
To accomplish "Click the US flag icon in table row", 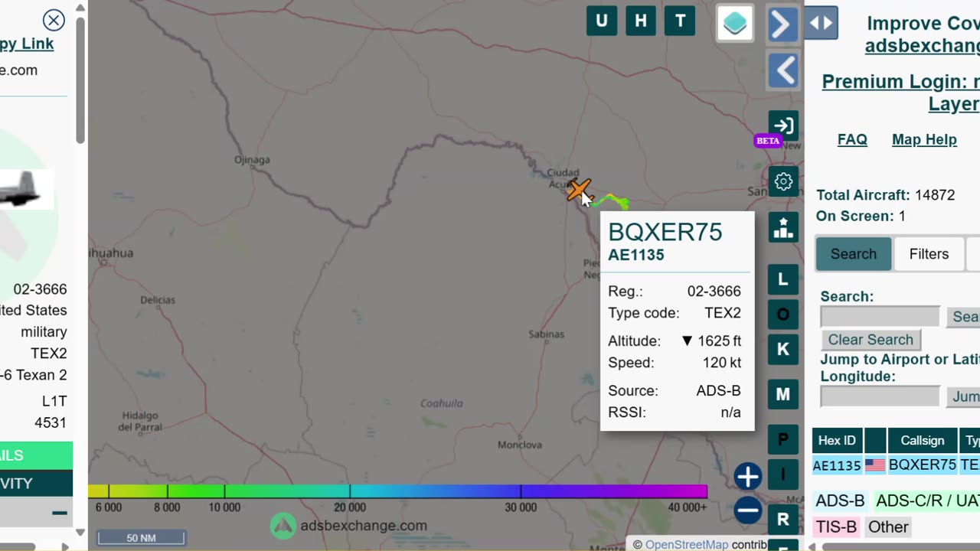I will click(x=875, y=465).
